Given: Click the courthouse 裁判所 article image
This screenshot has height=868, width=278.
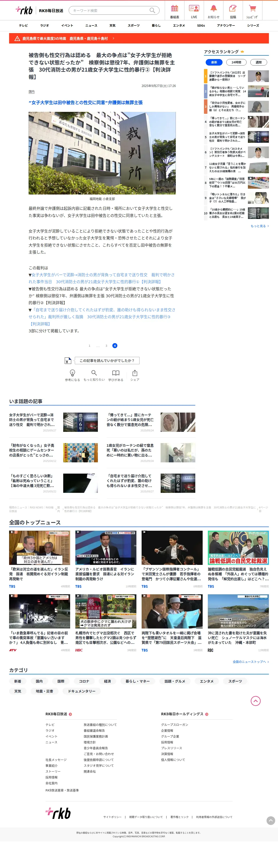Looking at the screenshot, I should tap(102, 153).
